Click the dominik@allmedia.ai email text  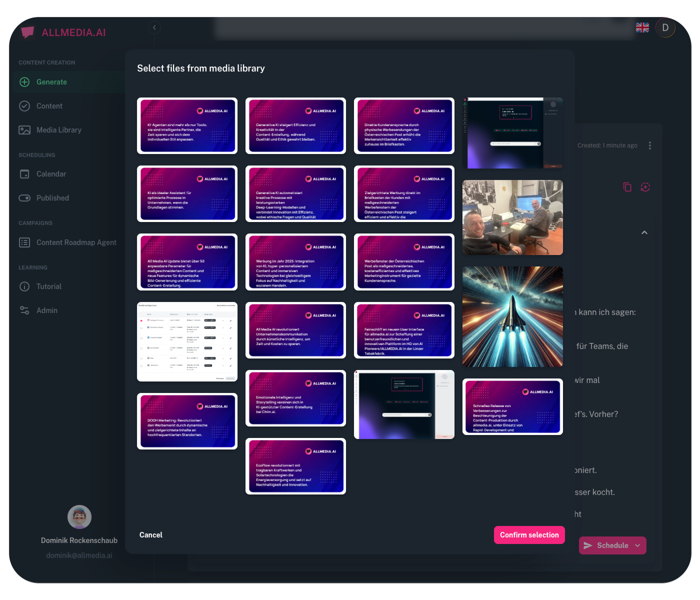point(79,555)
